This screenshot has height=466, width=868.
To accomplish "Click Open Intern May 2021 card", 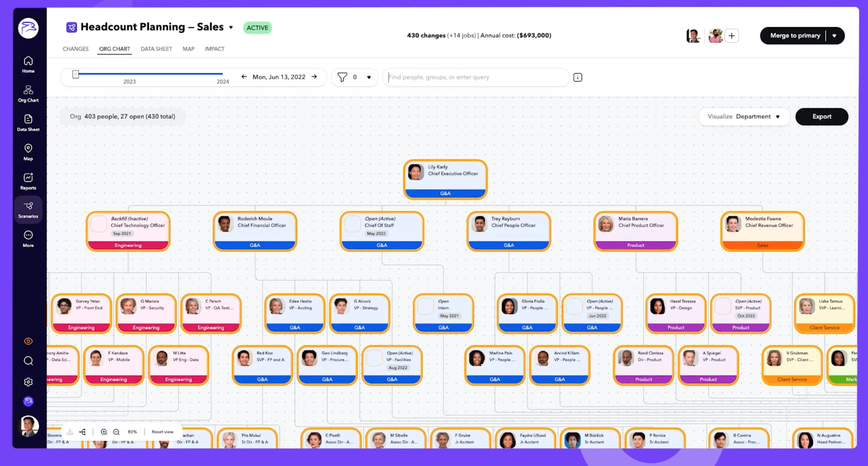I will click(443, 313).
